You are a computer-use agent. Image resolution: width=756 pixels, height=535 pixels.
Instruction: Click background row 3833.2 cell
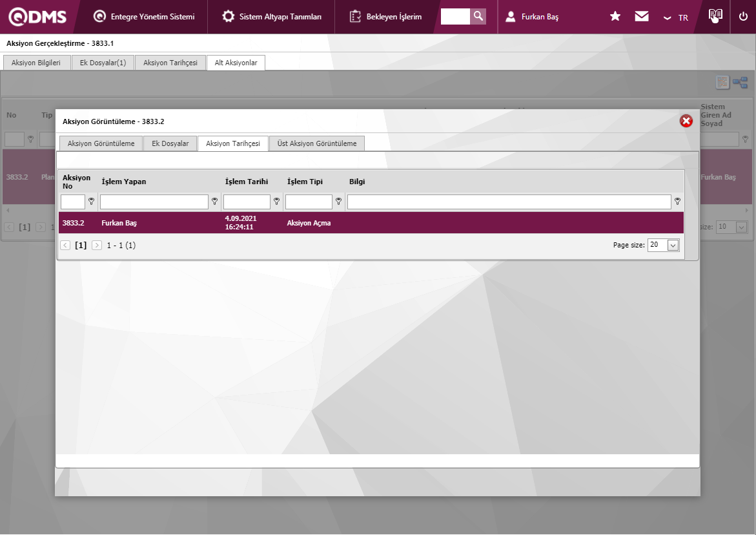[x=17, y=177]
